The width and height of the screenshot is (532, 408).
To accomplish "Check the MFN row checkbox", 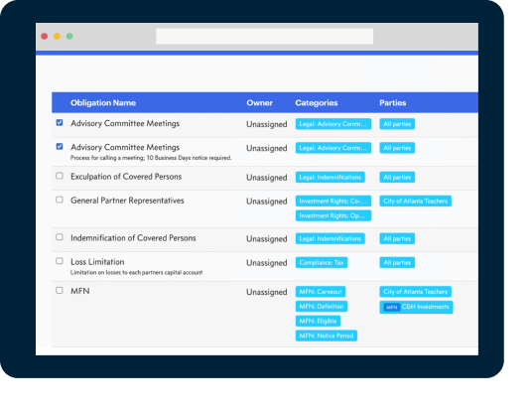I will tap(60, 291).
